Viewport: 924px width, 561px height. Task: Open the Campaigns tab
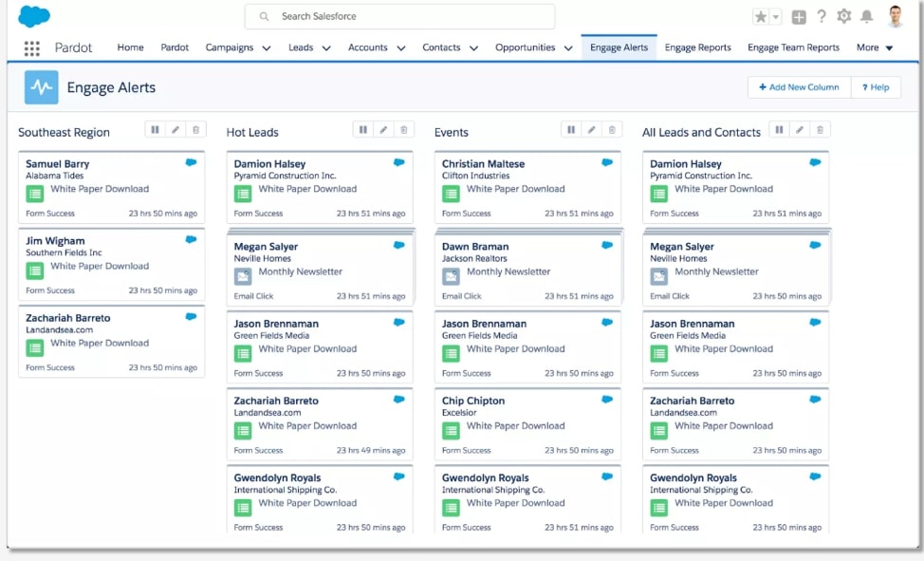coord(230,47)
